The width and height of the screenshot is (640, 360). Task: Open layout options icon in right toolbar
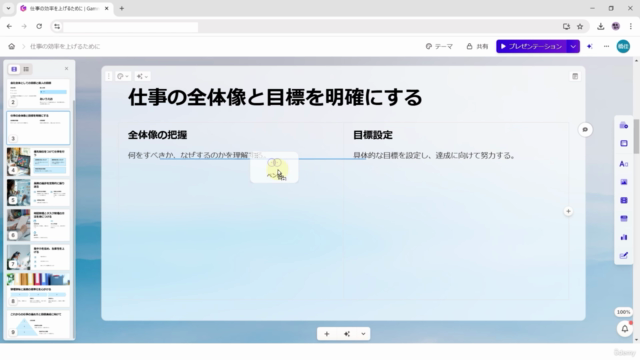click(x=623, y=144)
